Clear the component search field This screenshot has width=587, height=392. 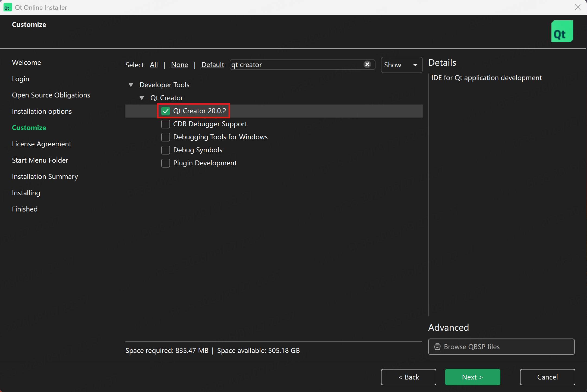pyautogui.click(x=367, y=65)
